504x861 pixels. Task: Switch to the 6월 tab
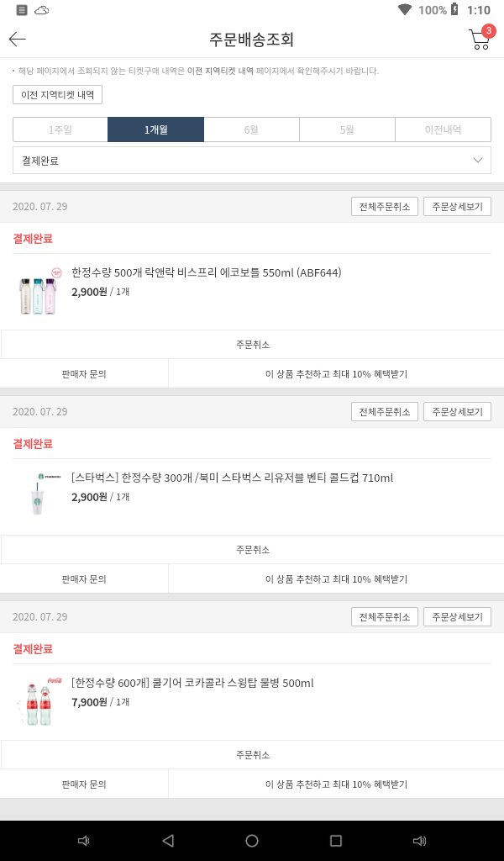[x=251, y=129]
